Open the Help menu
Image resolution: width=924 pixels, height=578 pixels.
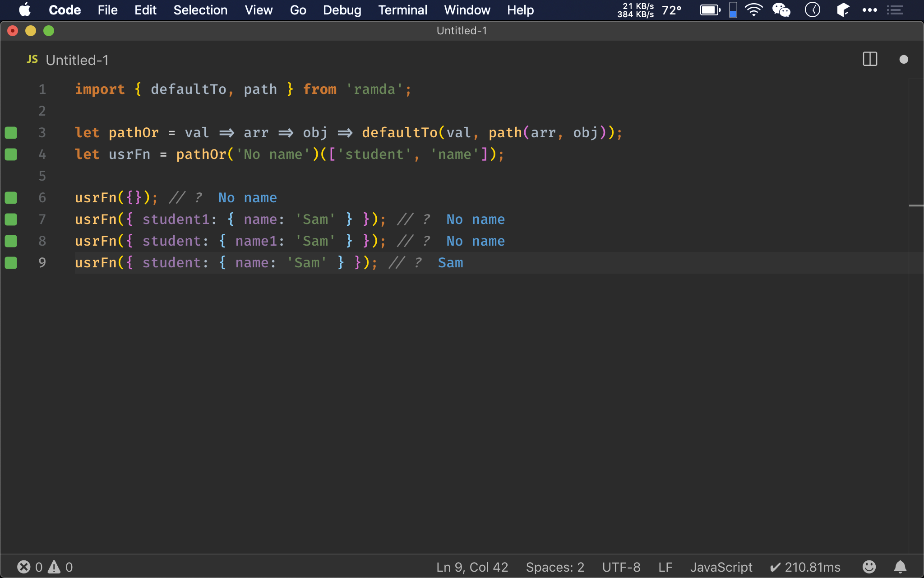click(520, 10)
